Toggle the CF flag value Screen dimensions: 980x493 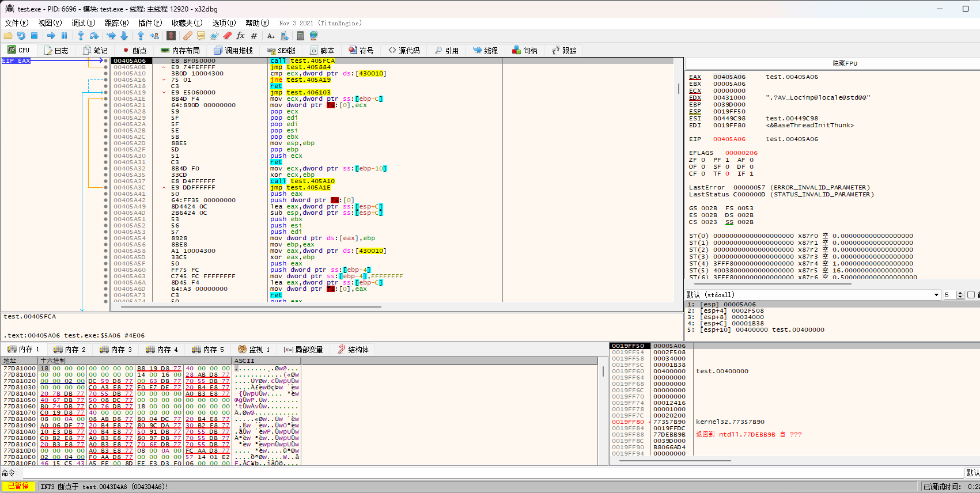pos(703,174)
